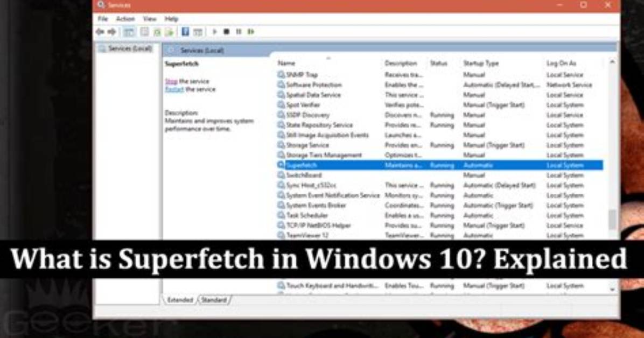Open Properties from the toolbar icon
Image resolution: width=644 pixels, height=338 pixels.
point(144,32)
